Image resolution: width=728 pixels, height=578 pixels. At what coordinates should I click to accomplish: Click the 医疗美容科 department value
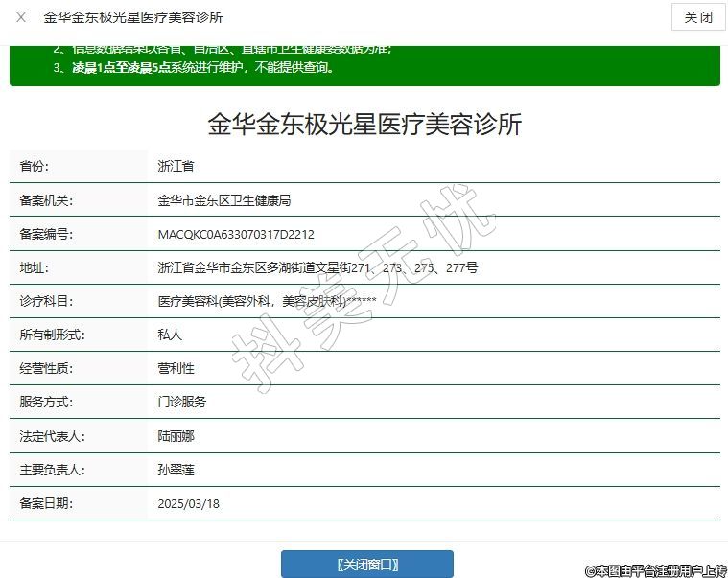pyautogui.click(x=267, y=301)
